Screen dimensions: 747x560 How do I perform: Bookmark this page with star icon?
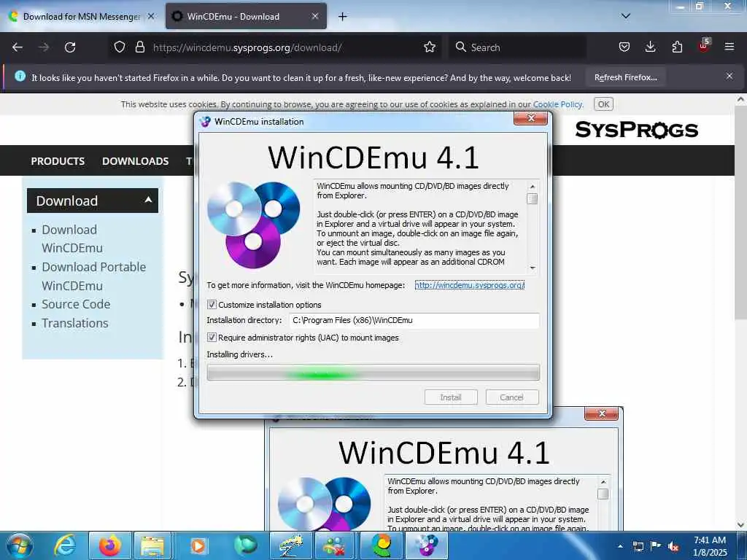pos(430,47)
